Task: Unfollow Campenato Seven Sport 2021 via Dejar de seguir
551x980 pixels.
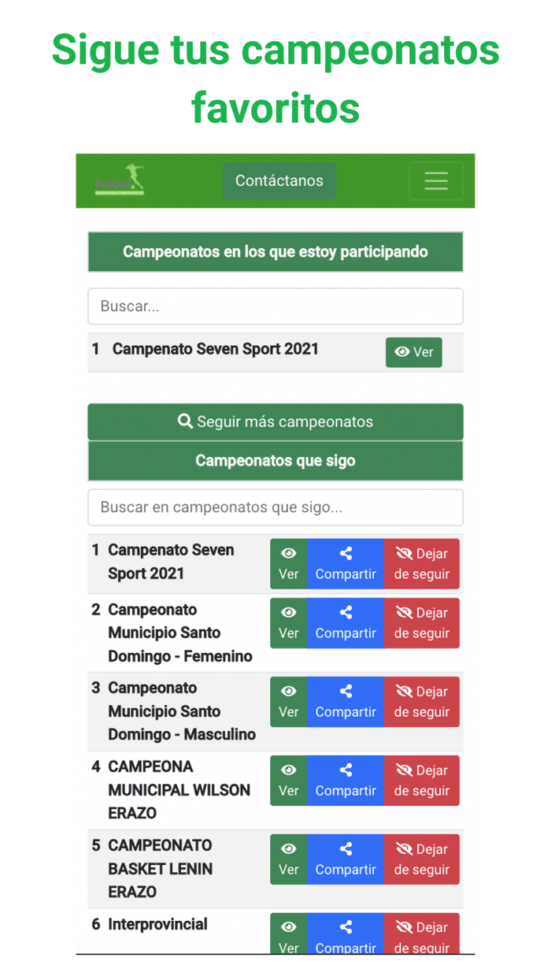Action: tap(422, 563)
